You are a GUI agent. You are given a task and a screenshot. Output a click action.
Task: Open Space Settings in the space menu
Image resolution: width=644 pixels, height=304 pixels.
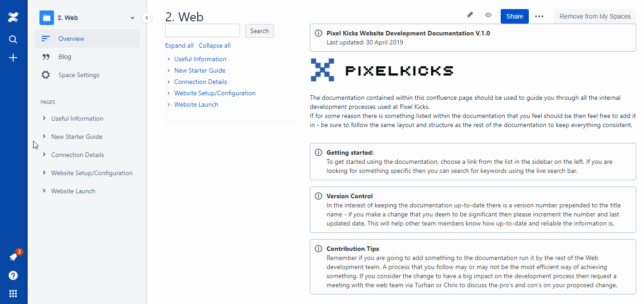click(x=87, y=75)
